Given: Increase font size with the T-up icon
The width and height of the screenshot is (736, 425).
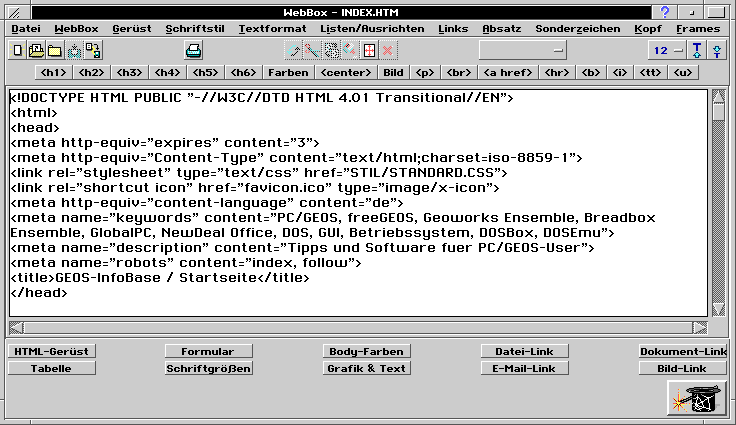Looking at the screenshot, I should [x=697, y=50].
